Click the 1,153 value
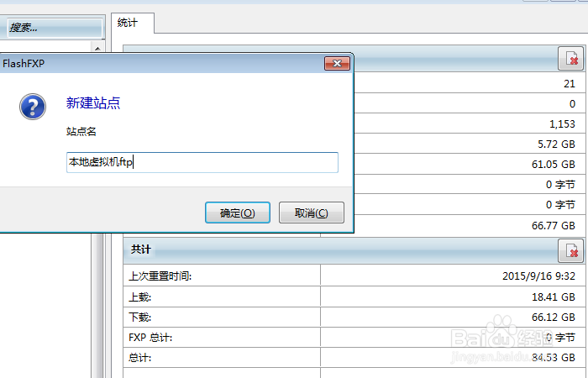 (x=562, y=124)
